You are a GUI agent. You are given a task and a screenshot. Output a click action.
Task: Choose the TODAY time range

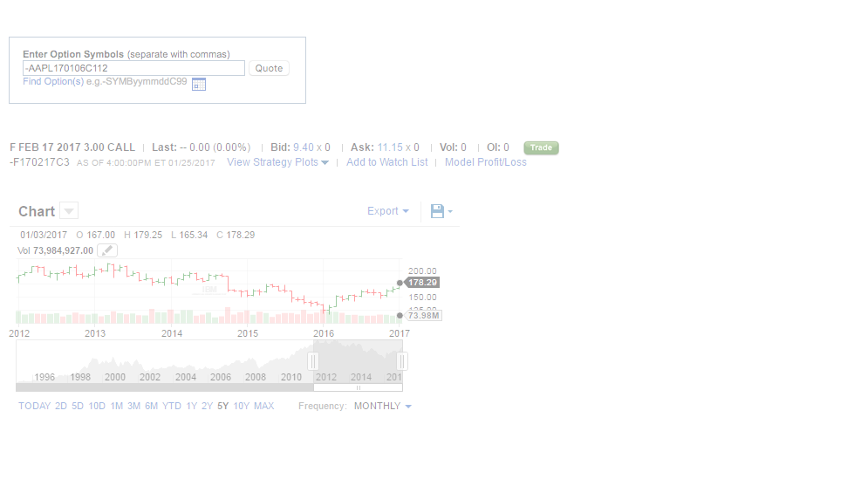[x=34, y=406]
